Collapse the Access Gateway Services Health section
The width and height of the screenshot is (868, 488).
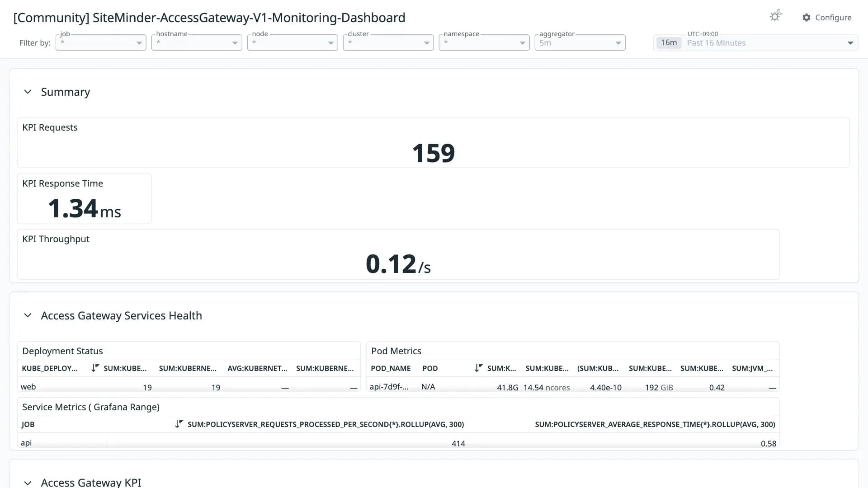[28, 315]
